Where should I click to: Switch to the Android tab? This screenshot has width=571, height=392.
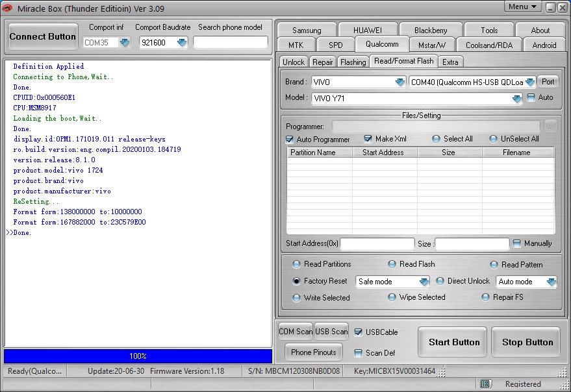pyautogui.click(x=544, y=45)
